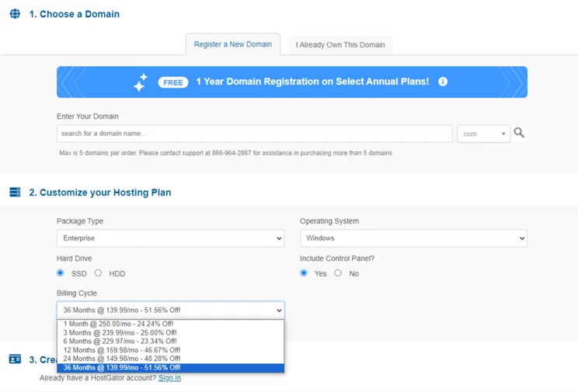Open the Operating System dropdown showing Windows
578x392 pixels.
pyautogui.click(x=413, y=238)
